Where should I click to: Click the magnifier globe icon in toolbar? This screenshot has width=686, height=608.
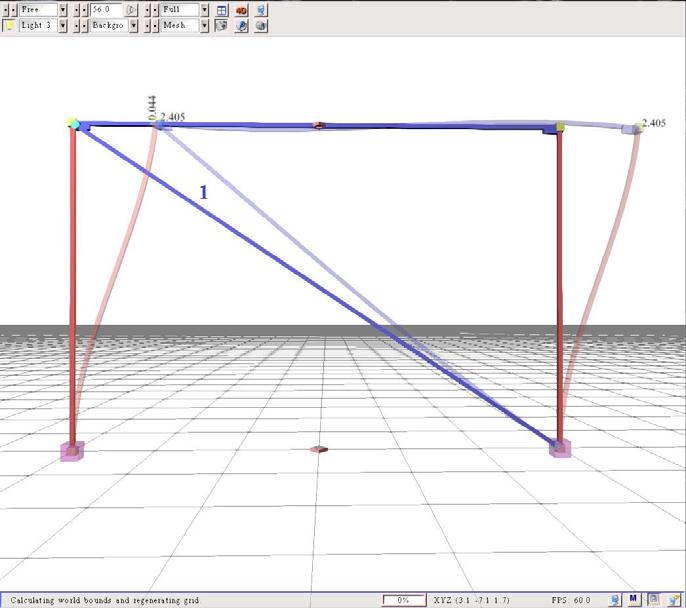point(241,25)
